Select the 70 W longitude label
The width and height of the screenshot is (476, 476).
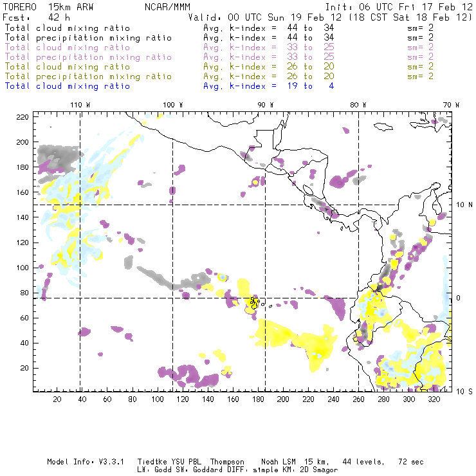(x=452, y=105)
